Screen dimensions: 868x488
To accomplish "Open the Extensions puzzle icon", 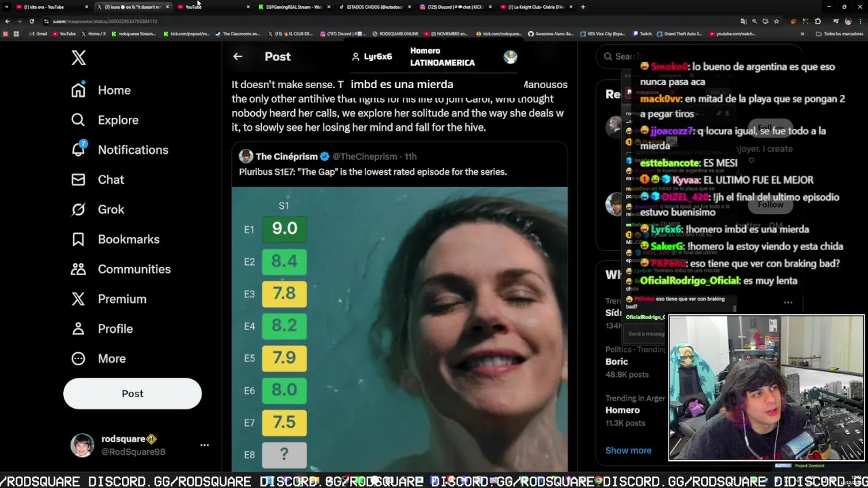I will tap(818, 21).
